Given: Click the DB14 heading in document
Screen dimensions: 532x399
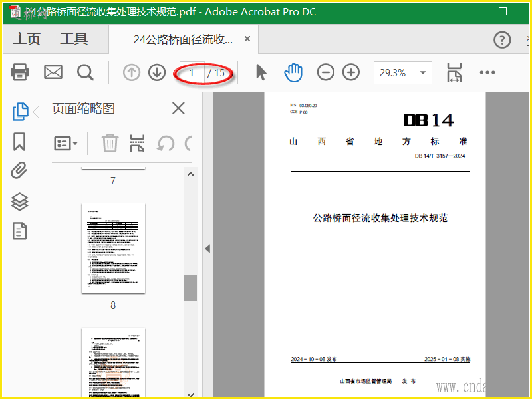Looking at the screenshot, I should (x=429, y=120).
